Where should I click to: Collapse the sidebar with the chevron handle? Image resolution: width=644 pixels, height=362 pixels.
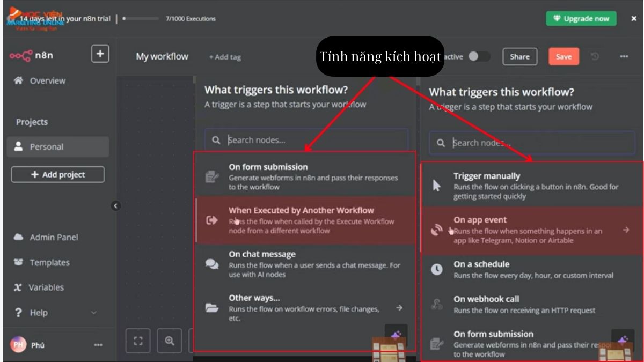point(115,205)
